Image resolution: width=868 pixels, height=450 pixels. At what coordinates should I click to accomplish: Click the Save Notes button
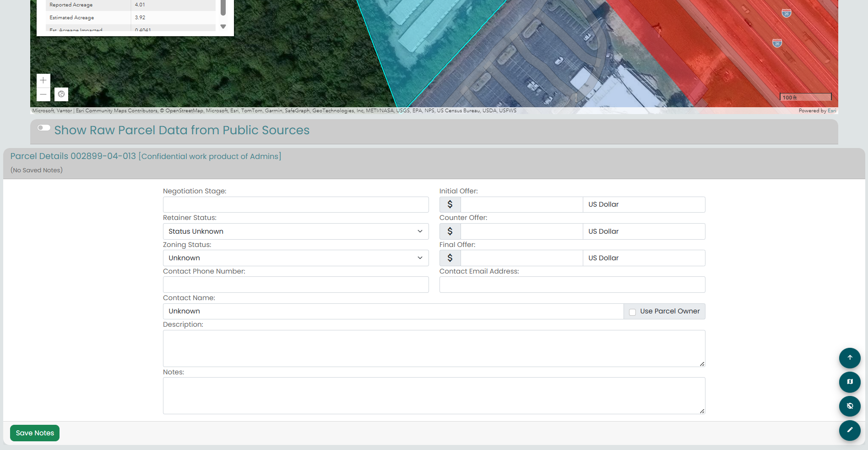click(x=35, y=433)
